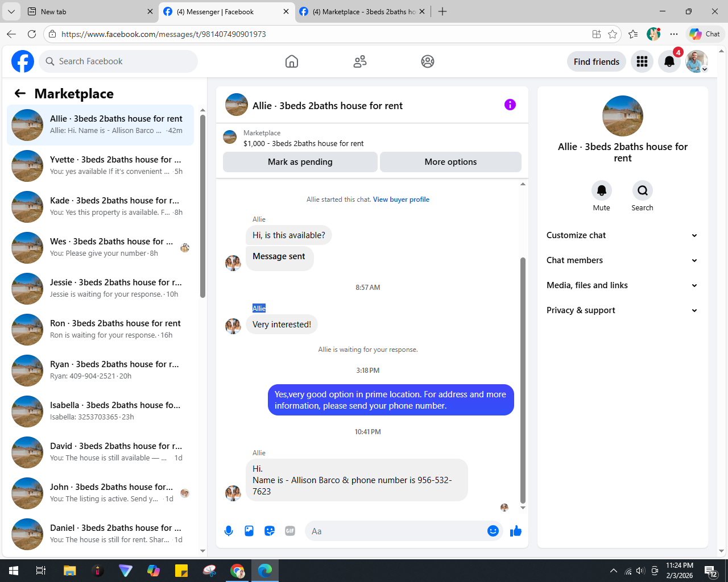Open the Isabella conversation in the list
Viewport: 728px width, 582px height.
pos(100,411)
